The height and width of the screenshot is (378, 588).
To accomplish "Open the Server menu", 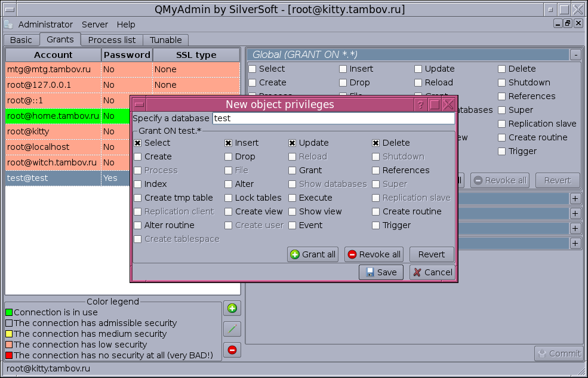I will 95,24.
